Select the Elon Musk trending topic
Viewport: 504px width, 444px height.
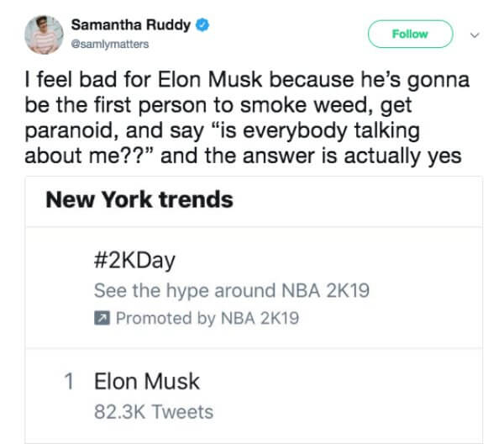pos(146,381)
